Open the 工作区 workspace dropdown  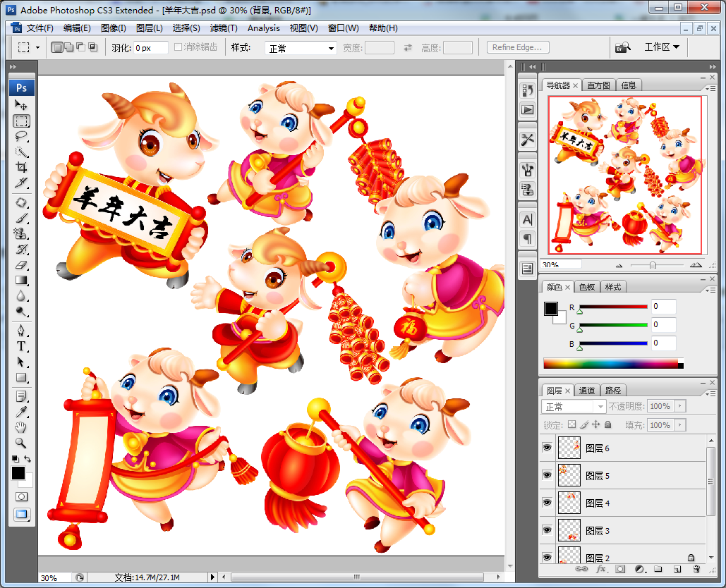tap(662, 47)
